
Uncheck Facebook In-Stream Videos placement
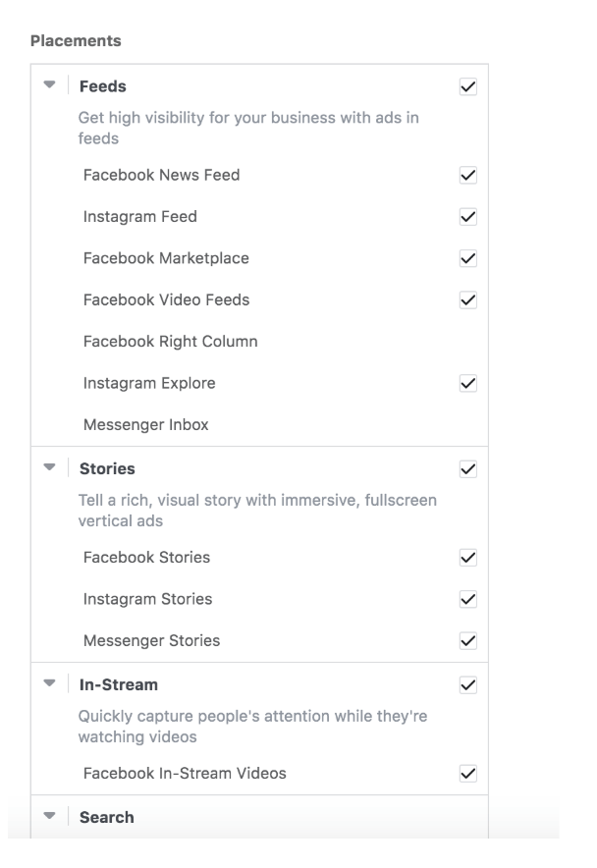[467, 774]
